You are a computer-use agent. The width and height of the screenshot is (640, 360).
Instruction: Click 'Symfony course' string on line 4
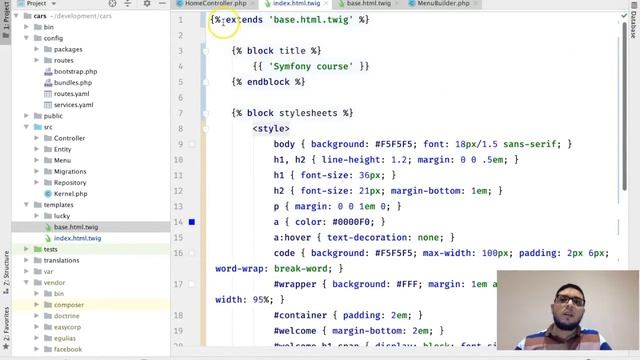[x=311, y=66]
